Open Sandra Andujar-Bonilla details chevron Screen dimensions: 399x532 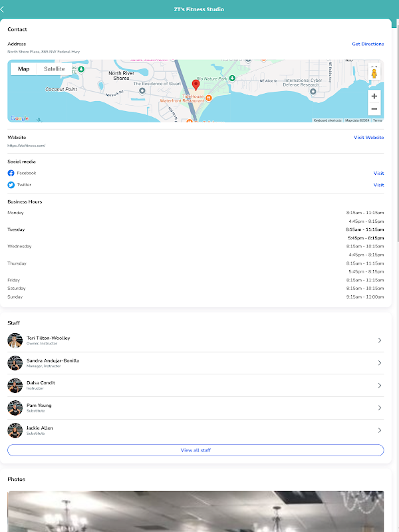[x=380, y=363]
